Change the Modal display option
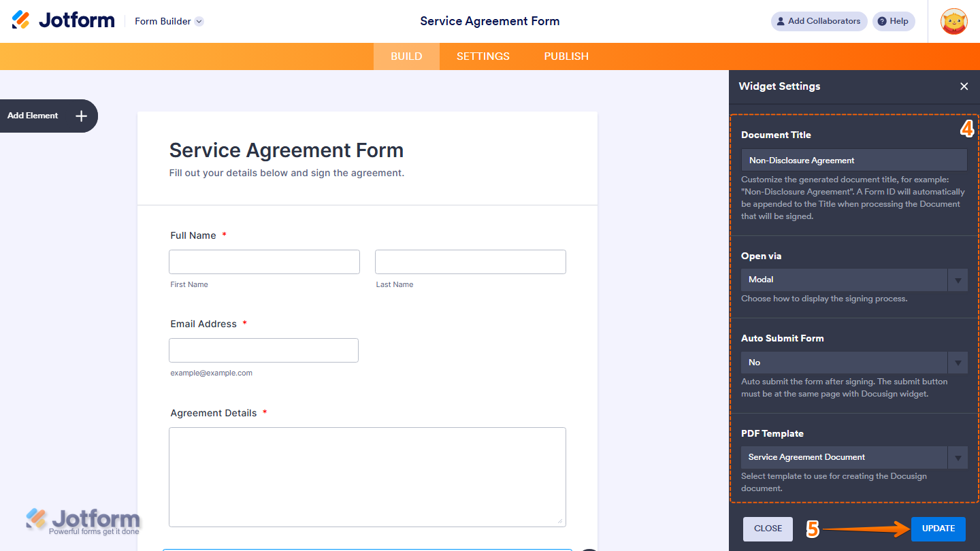 point(844,280)
